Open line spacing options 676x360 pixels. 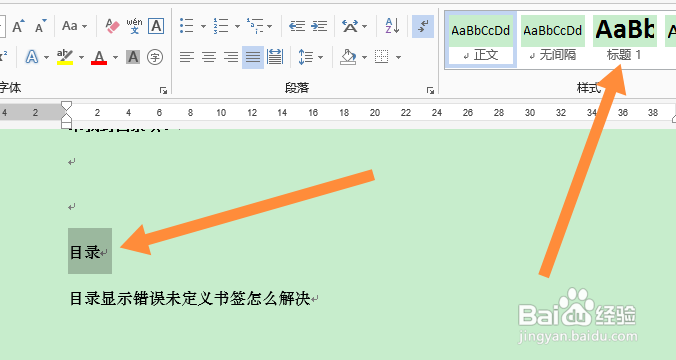pyautogui.click(x=306, y=57)
